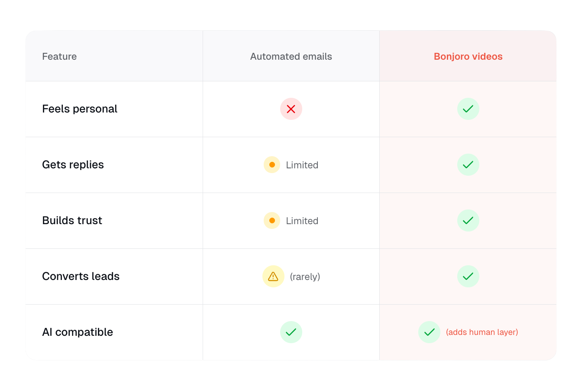This screenshot has height=386, width=588.
Task: Click the Bonjoro checkmark in Feels personal row
Action: [x=468, y=109]
